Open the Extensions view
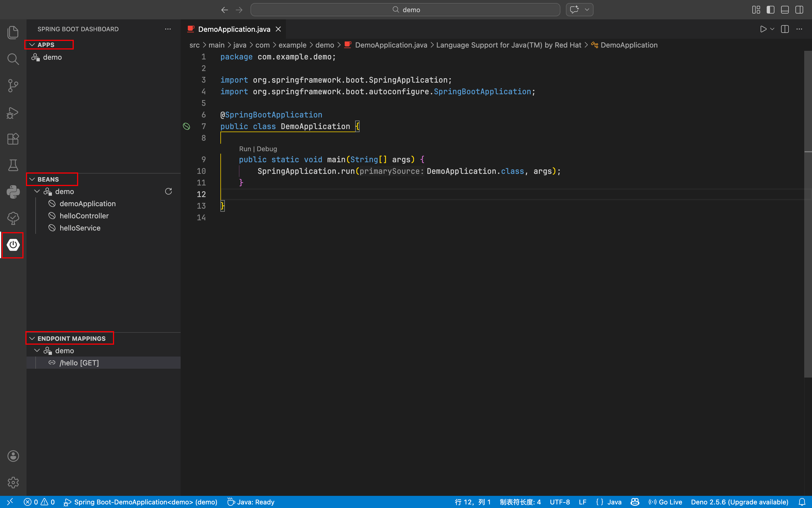The image size is (812, 508). click(13, 139)
